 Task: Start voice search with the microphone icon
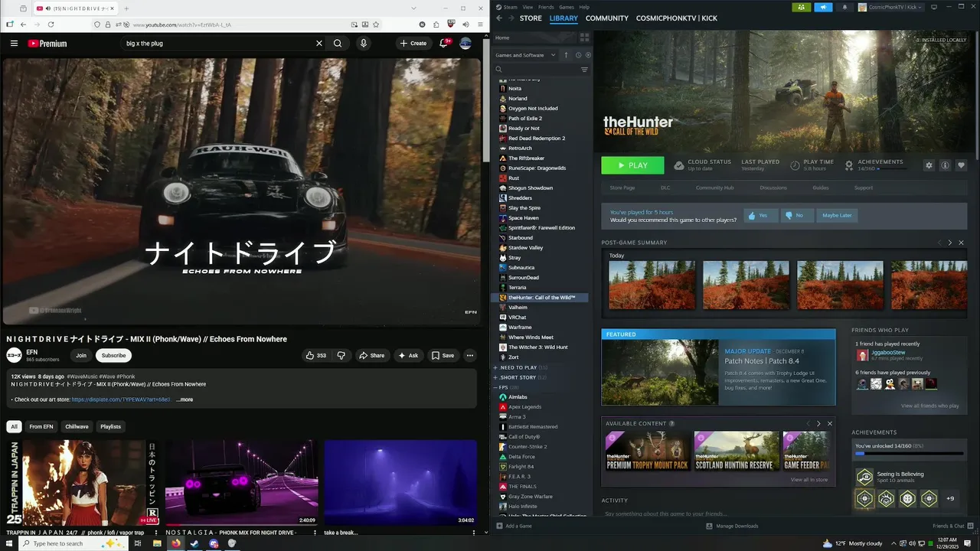(364, 44)
